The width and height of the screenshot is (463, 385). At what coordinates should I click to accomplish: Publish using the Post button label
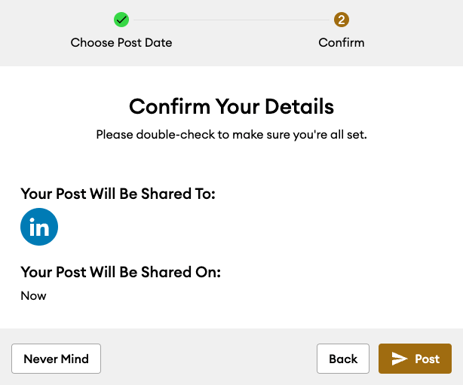(x=427, y=359)
